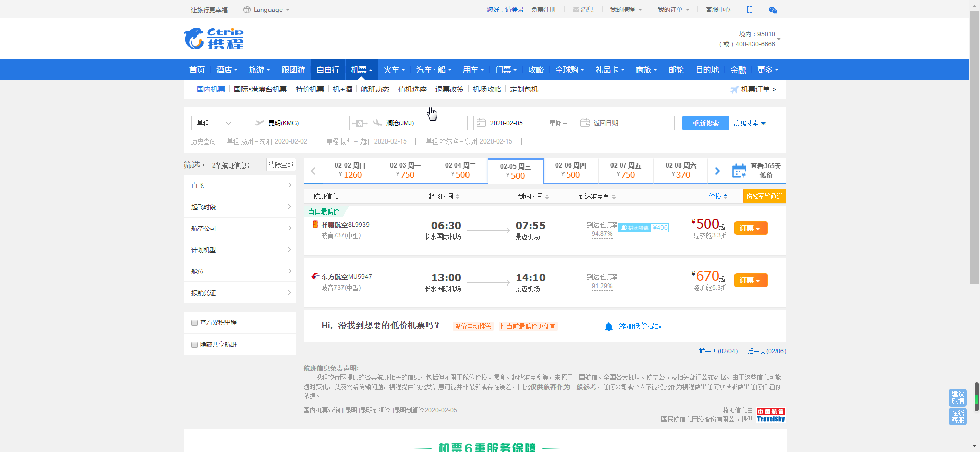This screenshot has height=452, width=980.
Task: Click the 消息 messages envelope
Action: pos(583,10)
